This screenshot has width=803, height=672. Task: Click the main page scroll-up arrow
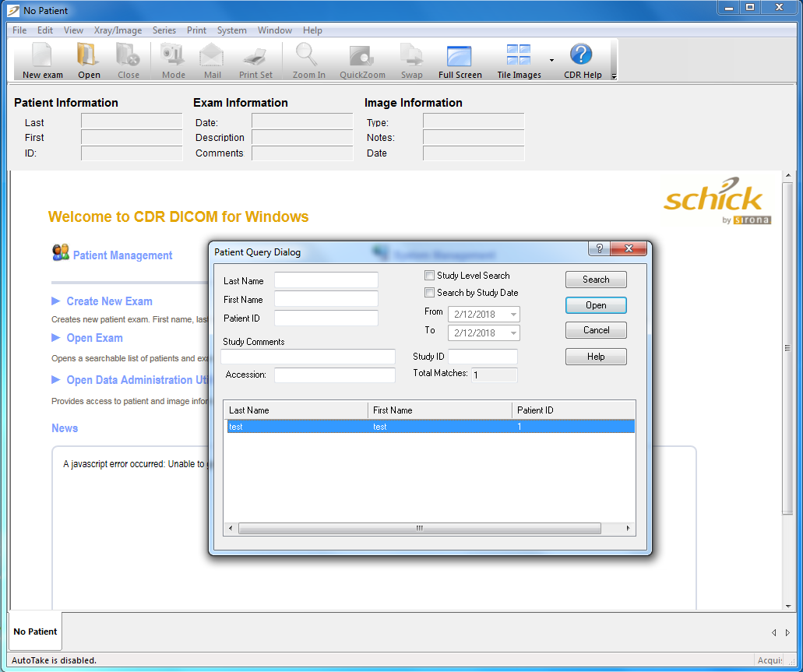pos(787,176)
